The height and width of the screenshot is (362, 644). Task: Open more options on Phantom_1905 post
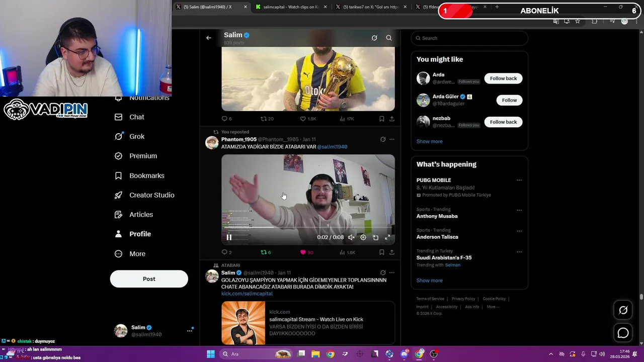coord(392,139)
